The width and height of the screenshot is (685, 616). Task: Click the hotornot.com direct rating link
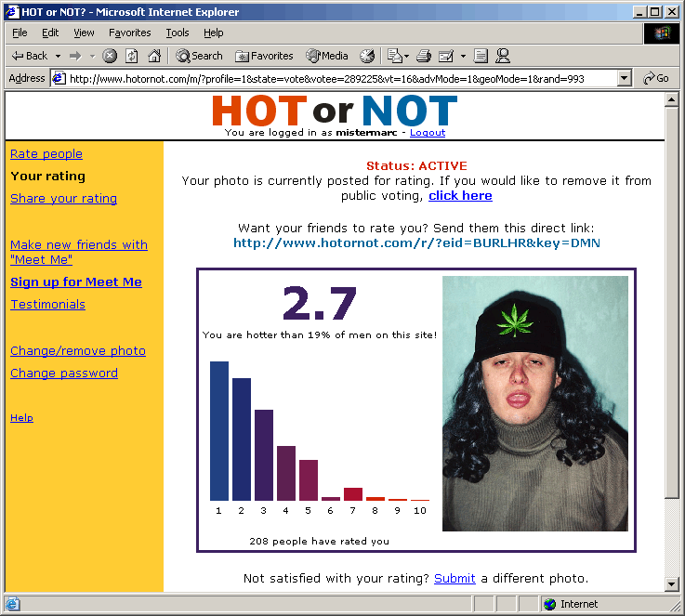coord(416,243)
